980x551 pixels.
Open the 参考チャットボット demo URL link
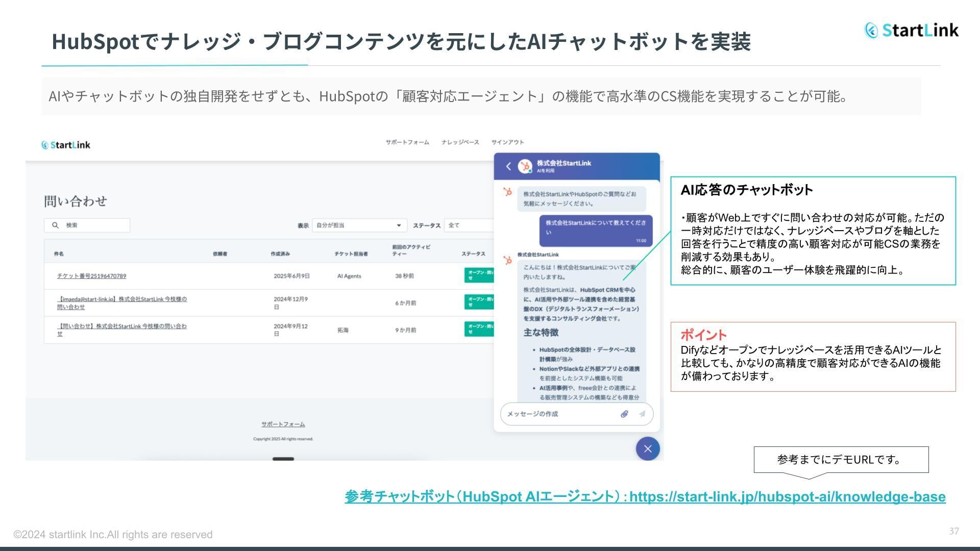click(645, 496)
